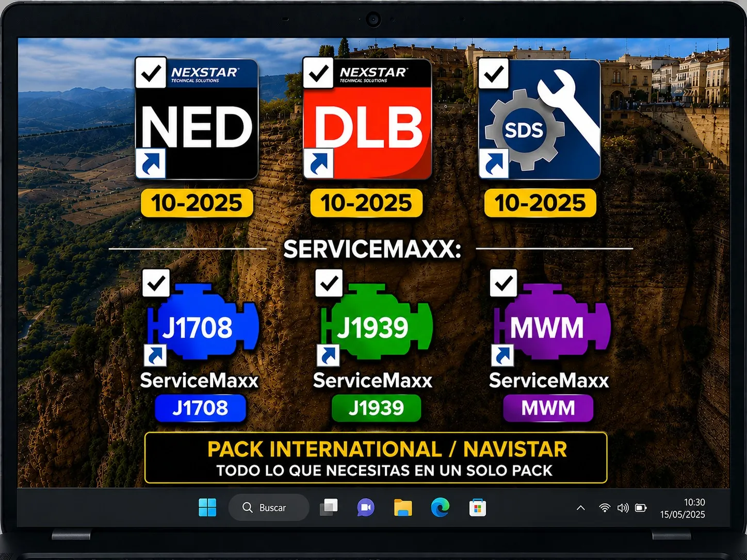The image size is (747, 560).
Task: Open Task View in the taskbar
Action: pos(329,507)
